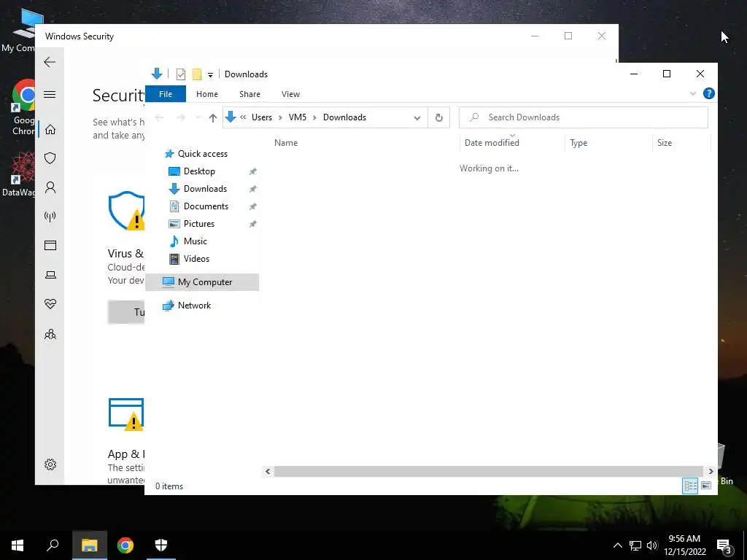The width and height of the screenshot is (747, 560).
Task: Click Users in the address breadcrumb
Action: pos(262,117)
